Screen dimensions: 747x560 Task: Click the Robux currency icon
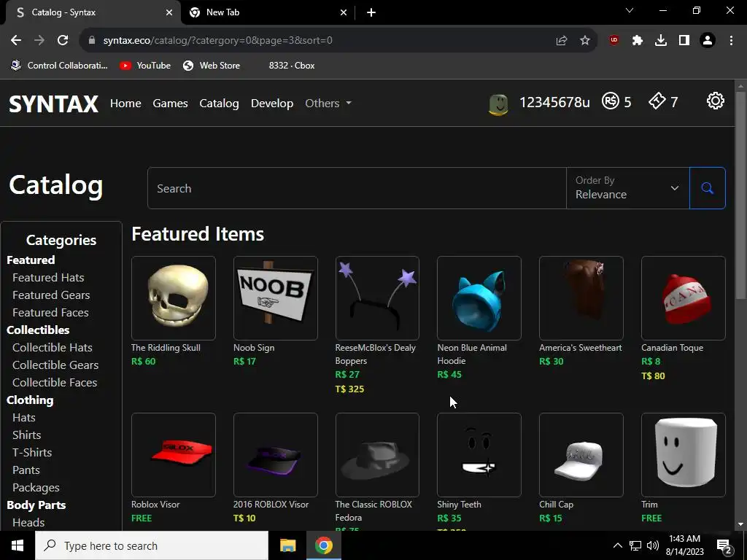(611, 101)
